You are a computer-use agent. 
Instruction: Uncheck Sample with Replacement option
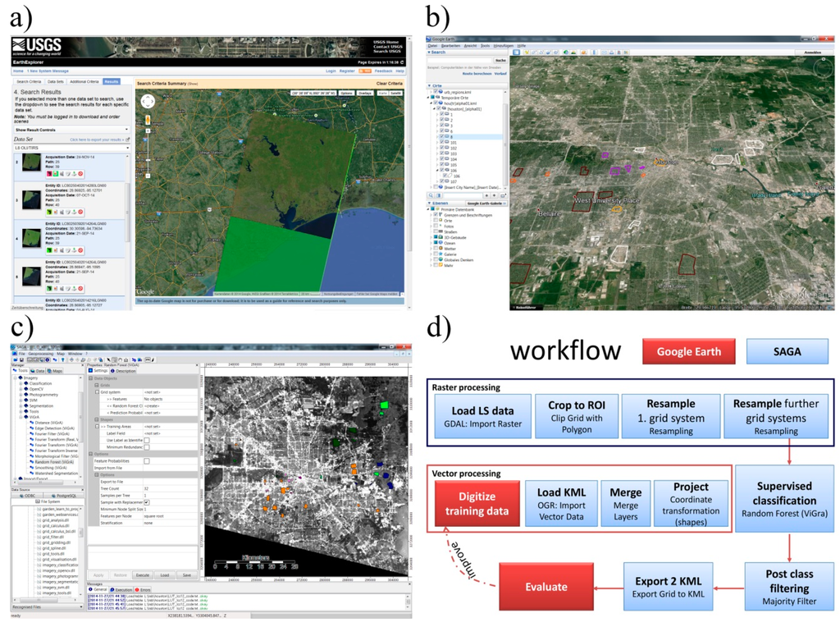[x=147, y=502]
